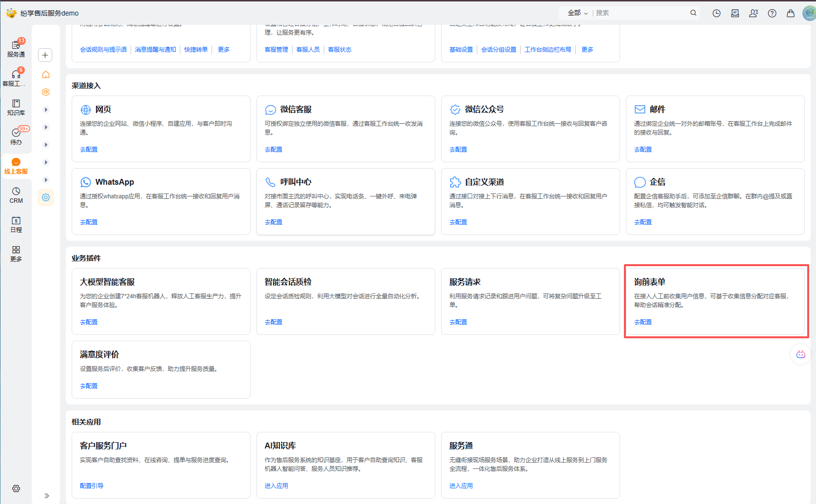Click the 纷享售后服务demo title
Viewport: 816px width, 504px height.
(49, 13)
